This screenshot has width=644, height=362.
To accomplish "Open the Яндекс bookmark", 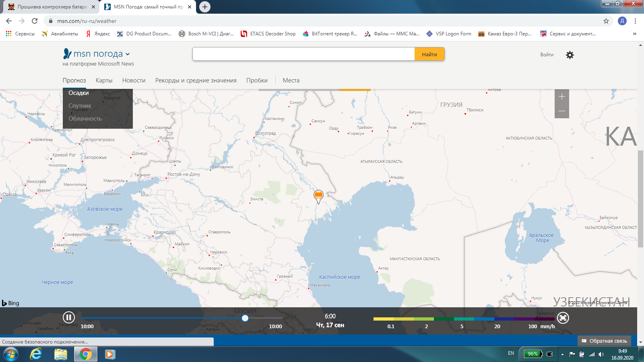I will tap(98, 34).
